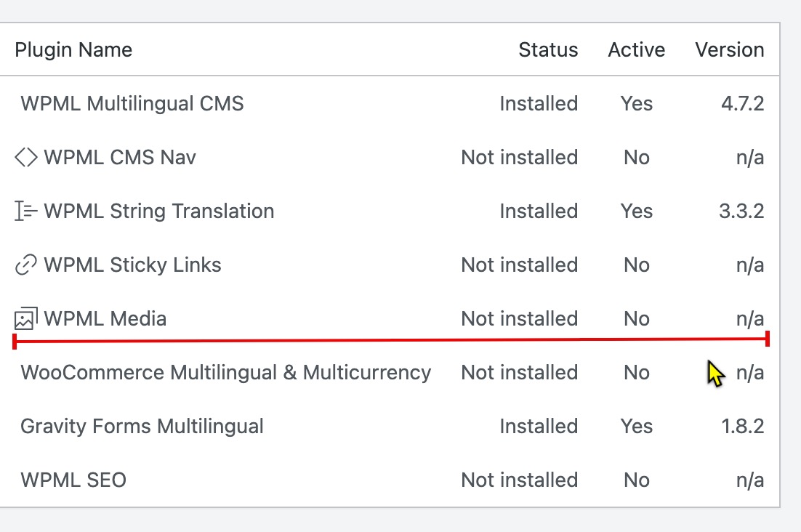Select the WPML Sticky Links plugin name
Screen dimensions: 801x532
133,265
